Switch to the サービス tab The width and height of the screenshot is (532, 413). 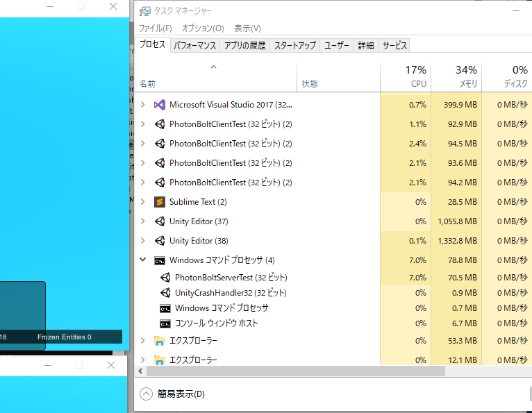pyautogui.click(x=394, y=45)
